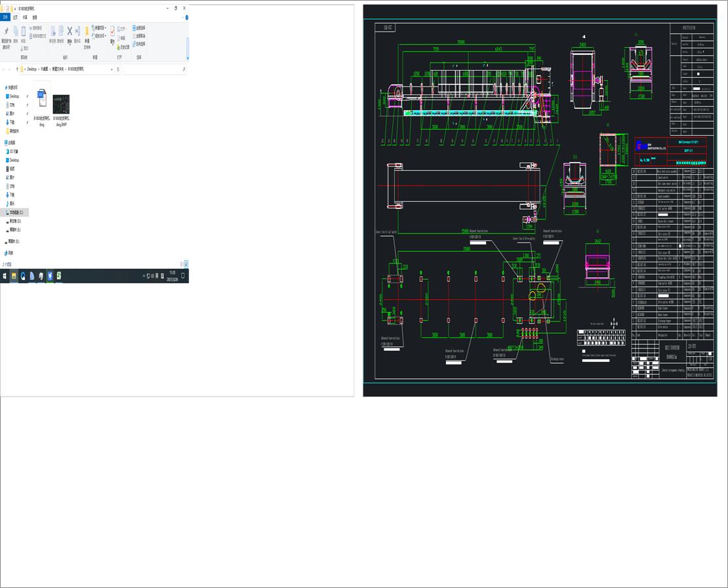
Task: Click Pin to Quick Access ribbon icon
Action: click(x=6, y=31)
